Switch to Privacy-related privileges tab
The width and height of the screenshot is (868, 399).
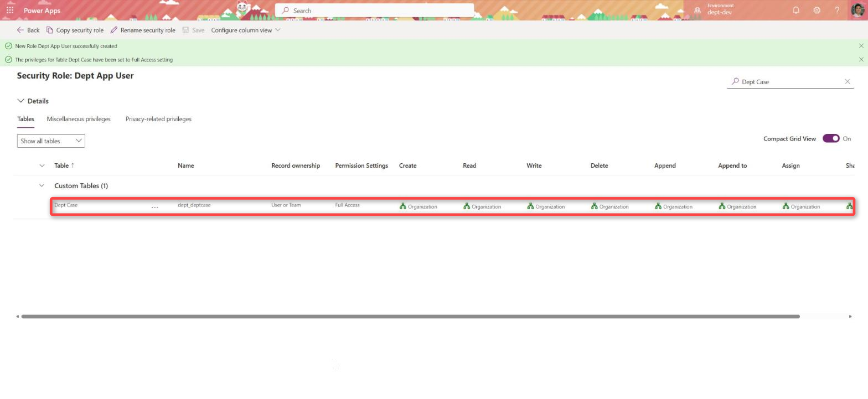pos(158,119)
